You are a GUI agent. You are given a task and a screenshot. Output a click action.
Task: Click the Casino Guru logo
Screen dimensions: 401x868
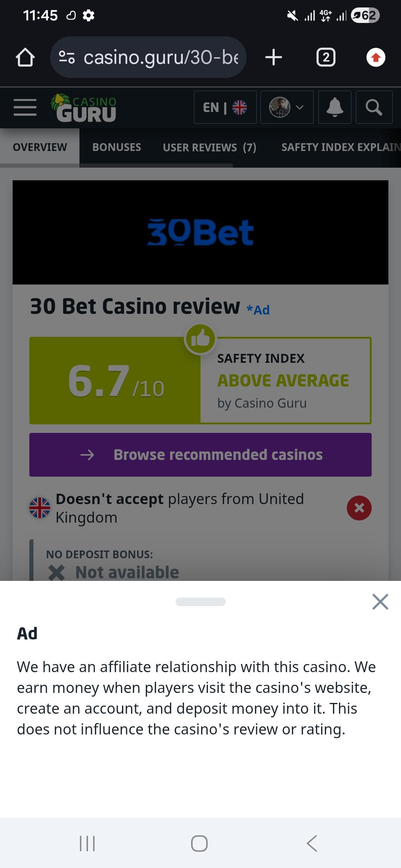pyautogui.click(x=84, y=108)
